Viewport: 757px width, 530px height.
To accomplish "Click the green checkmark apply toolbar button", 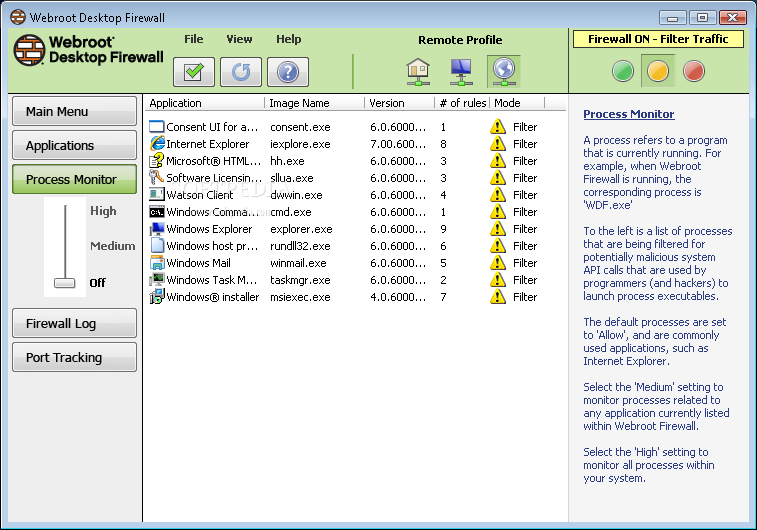I will pos(194,72).
